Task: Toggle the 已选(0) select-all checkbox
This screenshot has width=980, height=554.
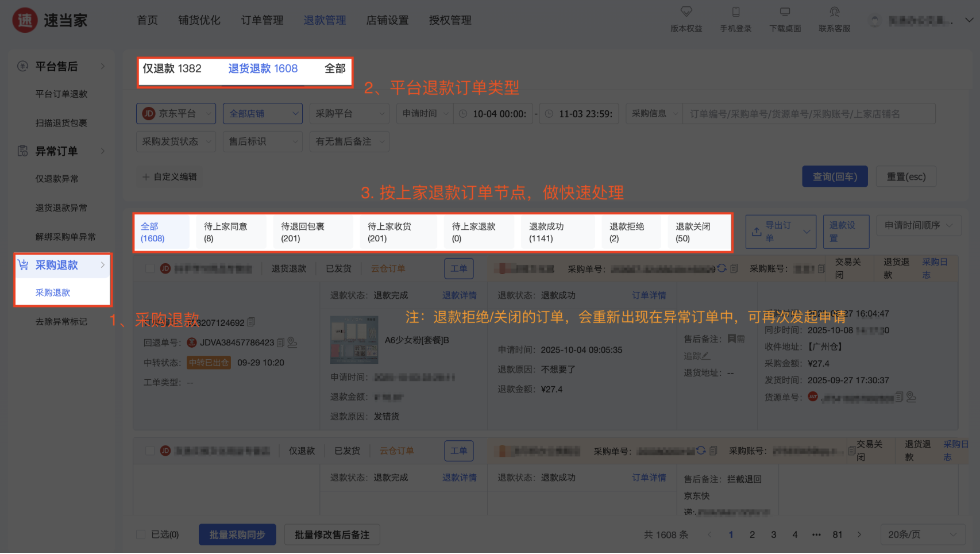Action: (141, 535)
